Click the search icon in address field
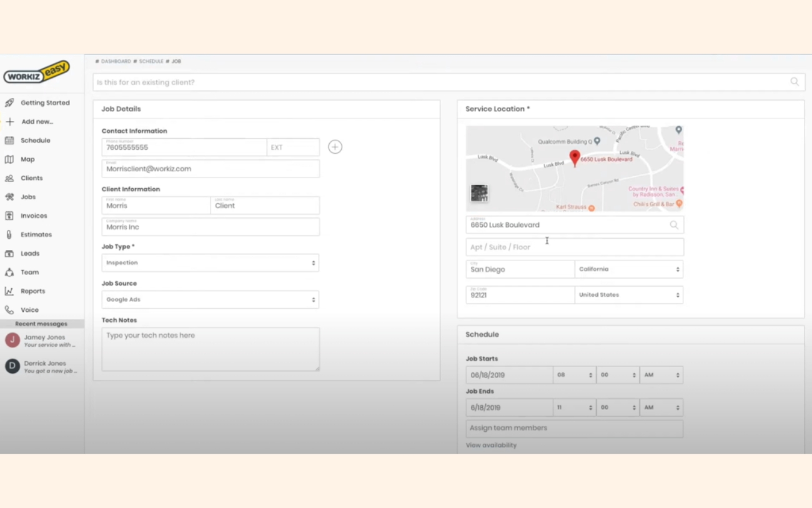The width and height of the screenshot is (812, 508). click(x=674, y=225)
